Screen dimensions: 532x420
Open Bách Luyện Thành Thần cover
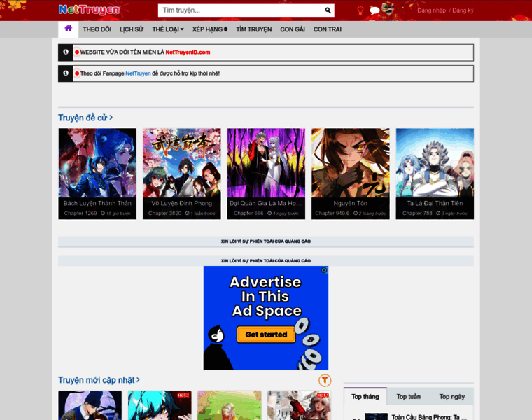pos(97,163)
